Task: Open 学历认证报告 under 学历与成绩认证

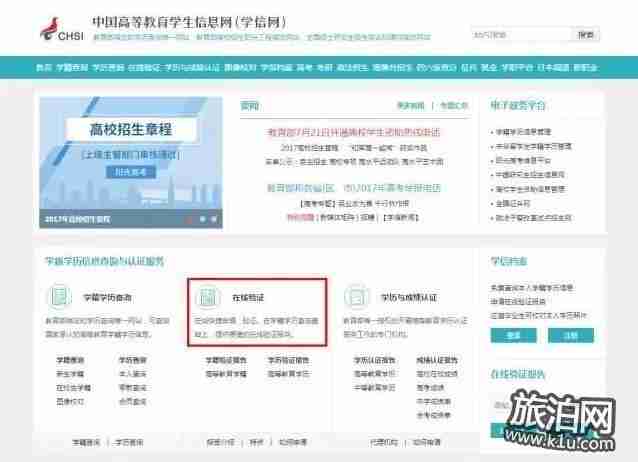Action: [x=374, y=360]
